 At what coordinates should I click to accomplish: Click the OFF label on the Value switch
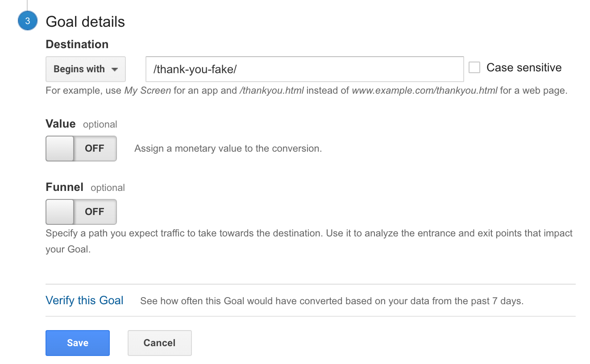click(95, 149)
